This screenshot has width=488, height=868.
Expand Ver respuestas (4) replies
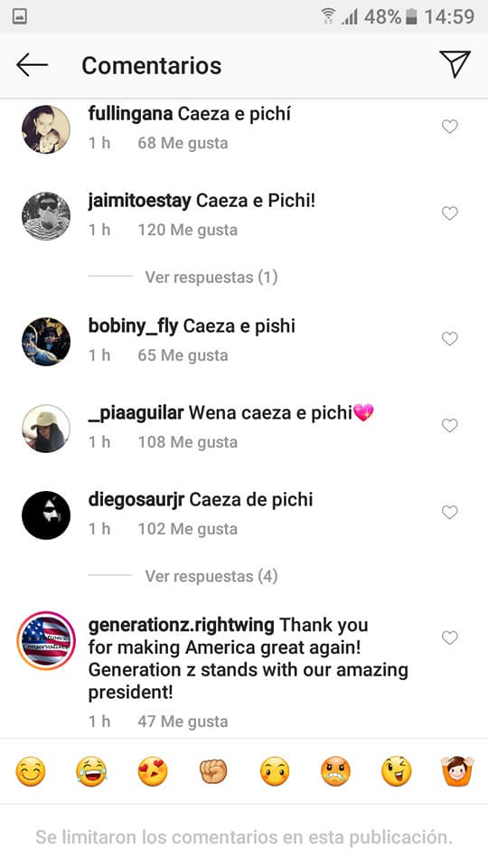(211, 576)
